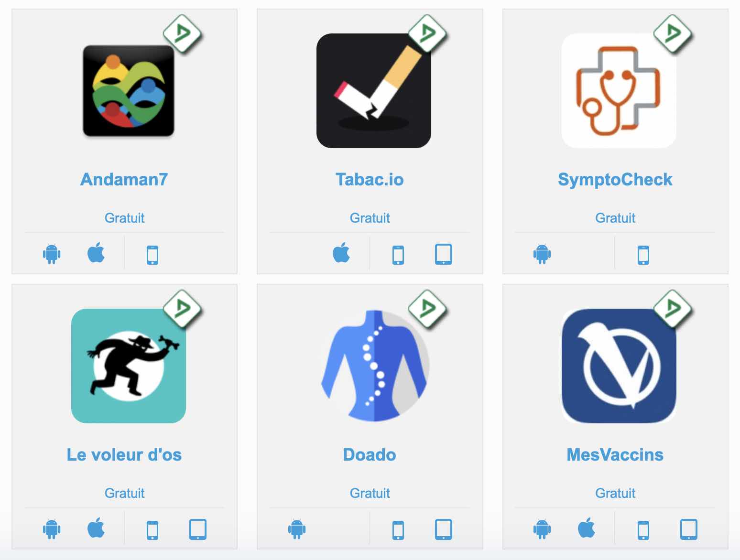Click Gratuit label under Doado
Viewport: 740px width, 560px height.
(370, 493)
